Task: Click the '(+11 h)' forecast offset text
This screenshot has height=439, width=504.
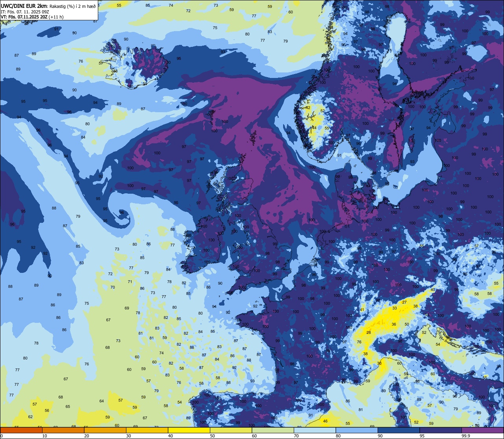Action: point(56,17)
